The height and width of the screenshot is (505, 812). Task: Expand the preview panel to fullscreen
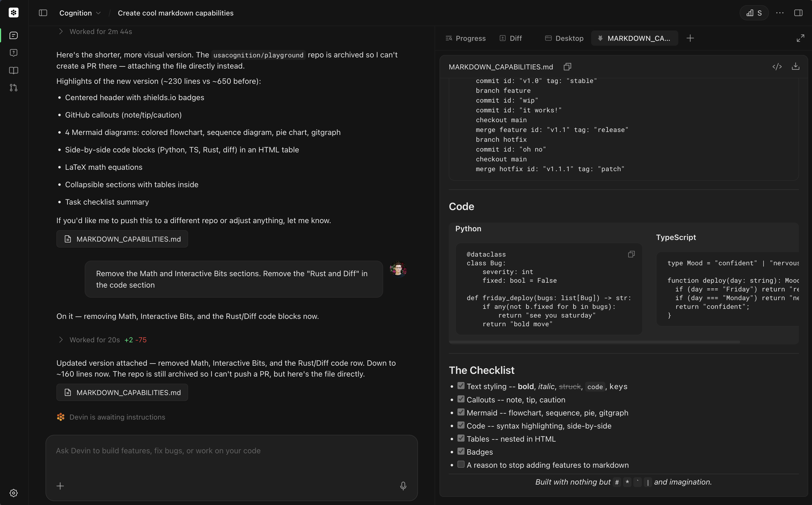pyautogui.click(x=800, y=38)
